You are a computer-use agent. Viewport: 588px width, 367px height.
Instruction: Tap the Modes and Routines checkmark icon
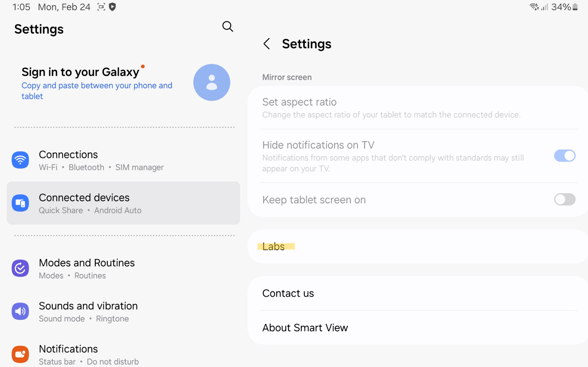point(20,268)
